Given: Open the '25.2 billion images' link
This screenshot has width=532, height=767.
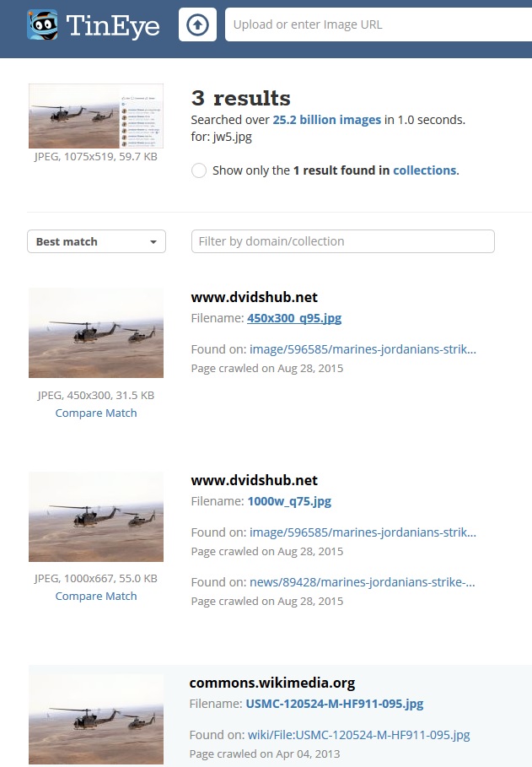Looking at the screenshot, I should [326, 120].
